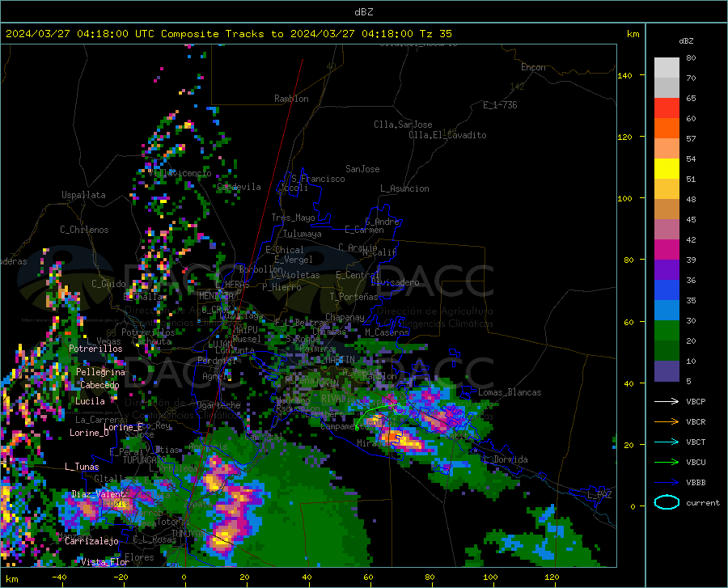The width and height of the screenshot is (728, 588).
Task: Click the 'C_Chilenos' map label
Action: coord(84,230)
